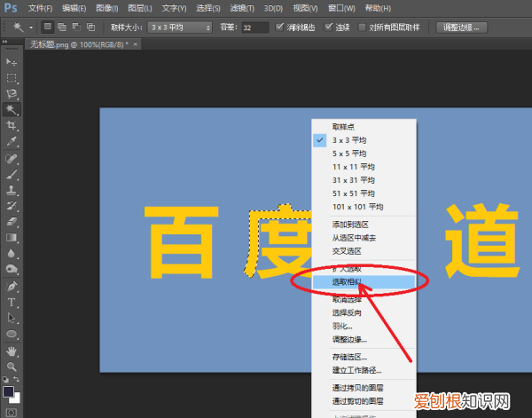
Task: Toggle Quick Mask mode icon
Action: coord(11,413)
